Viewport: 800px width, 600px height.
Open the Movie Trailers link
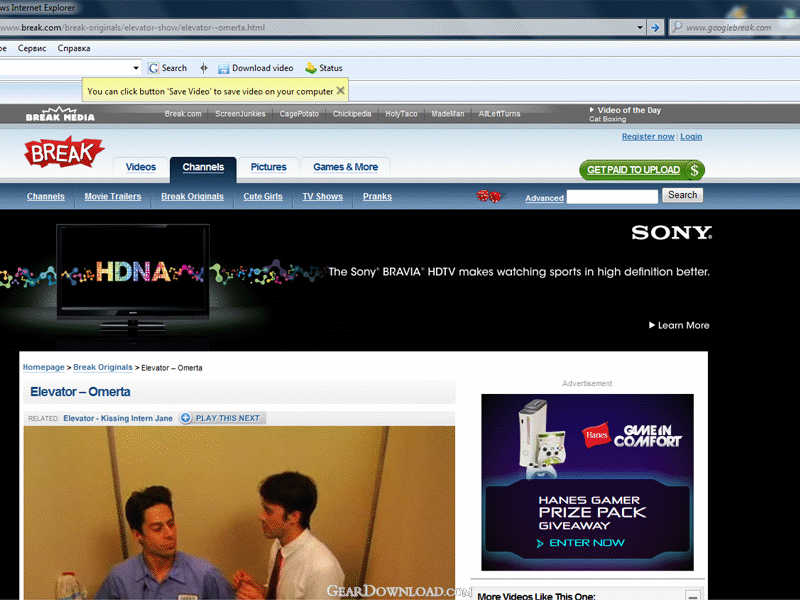(x=113, y=196)
